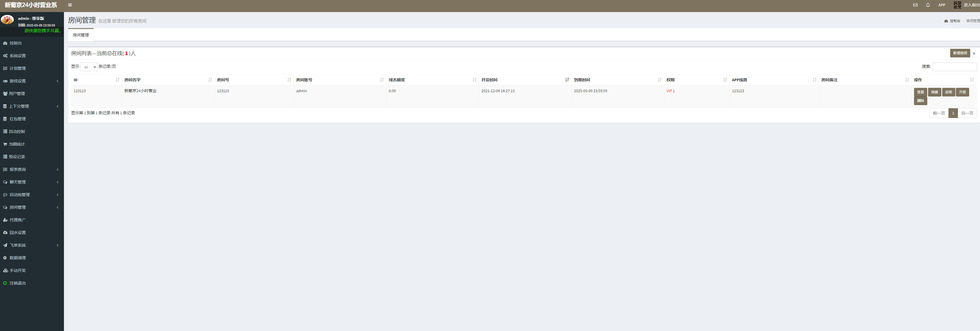Open the APP menu in header
This screenshot has height=331, width=980.
[x=942, y=5]
